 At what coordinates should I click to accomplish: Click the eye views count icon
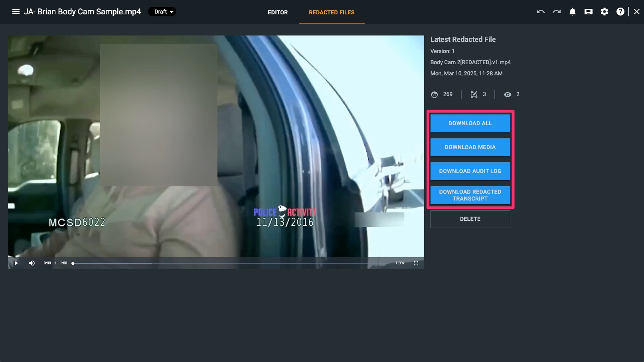[508, 94]
